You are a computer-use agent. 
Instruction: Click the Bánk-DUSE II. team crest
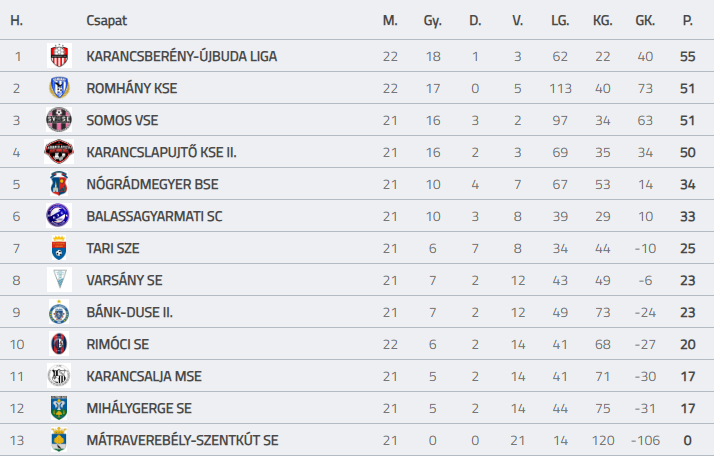point(59,312)
